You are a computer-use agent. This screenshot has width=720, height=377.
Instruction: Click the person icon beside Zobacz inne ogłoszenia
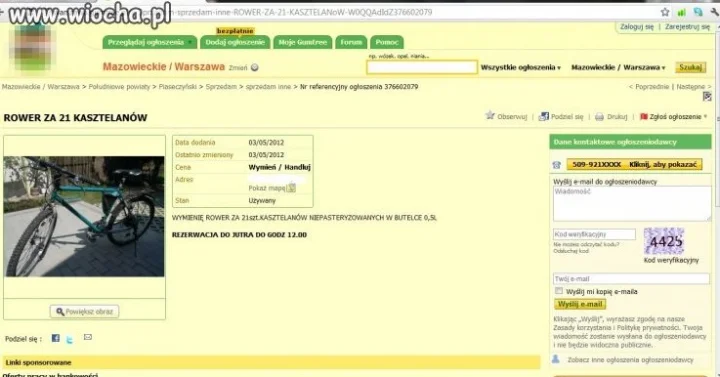556,360
